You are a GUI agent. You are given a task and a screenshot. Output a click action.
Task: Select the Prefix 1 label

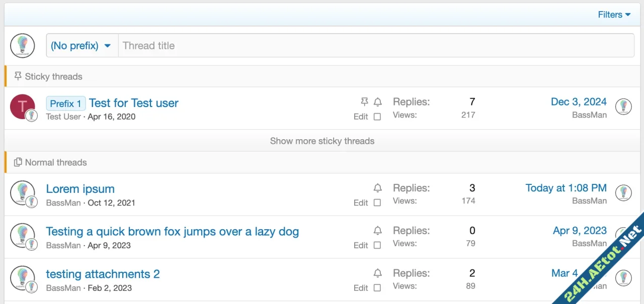coord(65,103)
